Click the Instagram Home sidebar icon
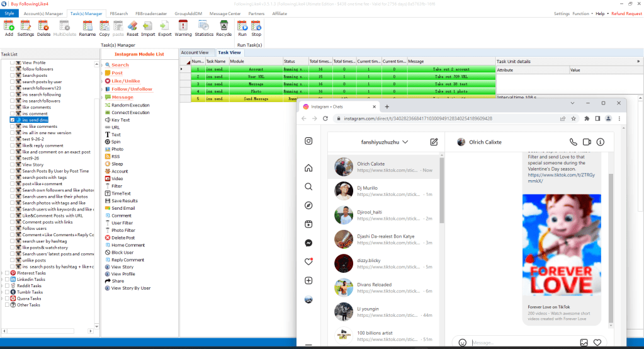Screen dimensions: 644x349 (308, 168)
